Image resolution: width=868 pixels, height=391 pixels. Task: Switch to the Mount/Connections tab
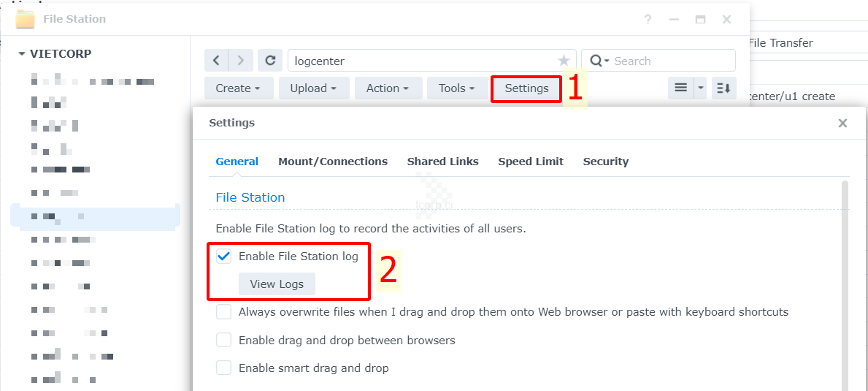tap(333, 162)
